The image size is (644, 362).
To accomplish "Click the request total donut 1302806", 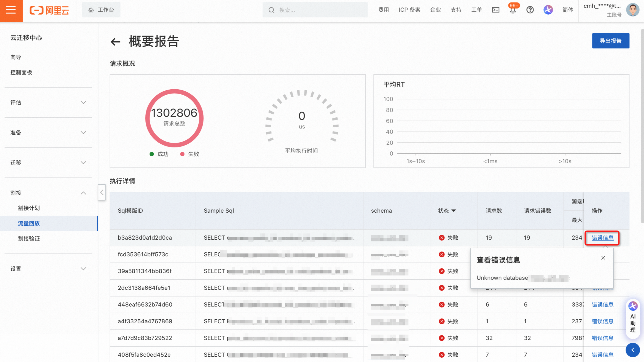I will pos(174,118).
